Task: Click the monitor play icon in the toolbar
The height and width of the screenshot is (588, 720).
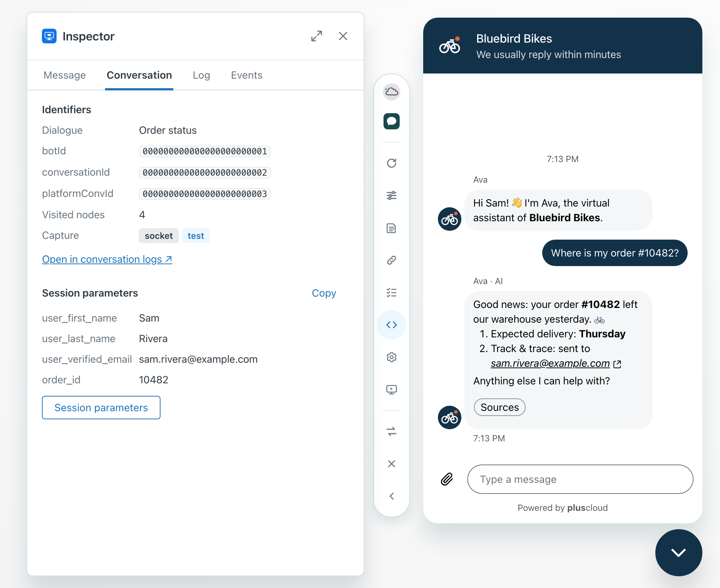Action: (x=392, y=390)
